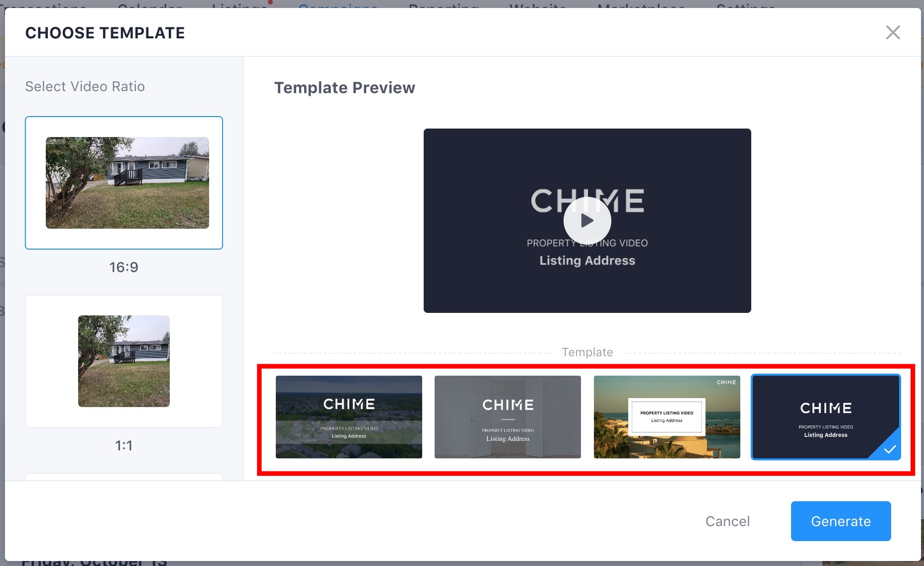Choose the seaside villa template
This screenshot has width=924, height=566.
(x=667, y=417)
